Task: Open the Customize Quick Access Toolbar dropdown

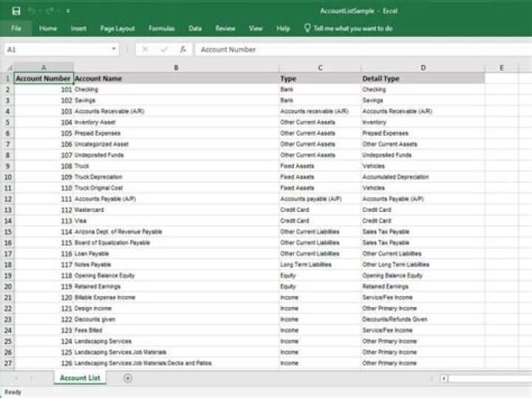Action: tap(68, 11)
